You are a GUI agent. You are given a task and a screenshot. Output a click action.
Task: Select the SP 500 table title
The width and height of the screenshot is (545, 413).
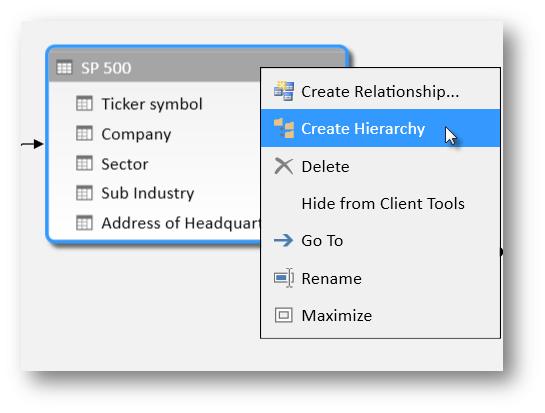tap(106, 68)
